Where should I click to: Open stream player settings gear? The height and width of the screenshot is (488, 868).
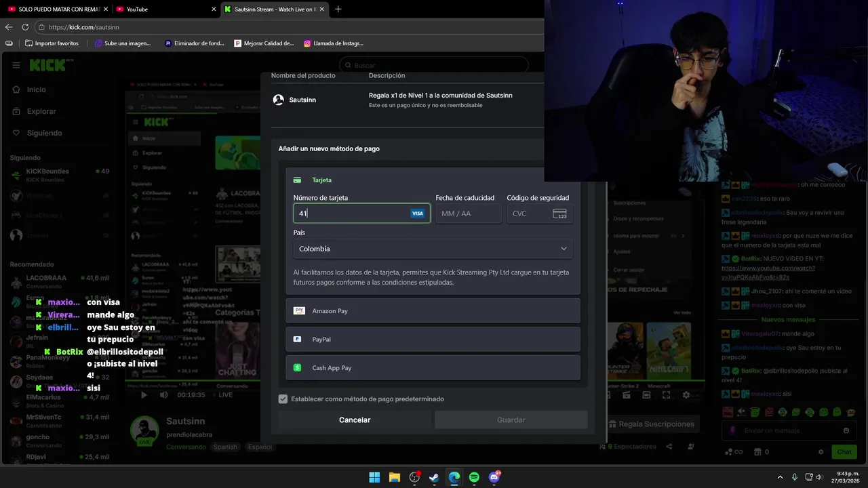coord(686,394)
